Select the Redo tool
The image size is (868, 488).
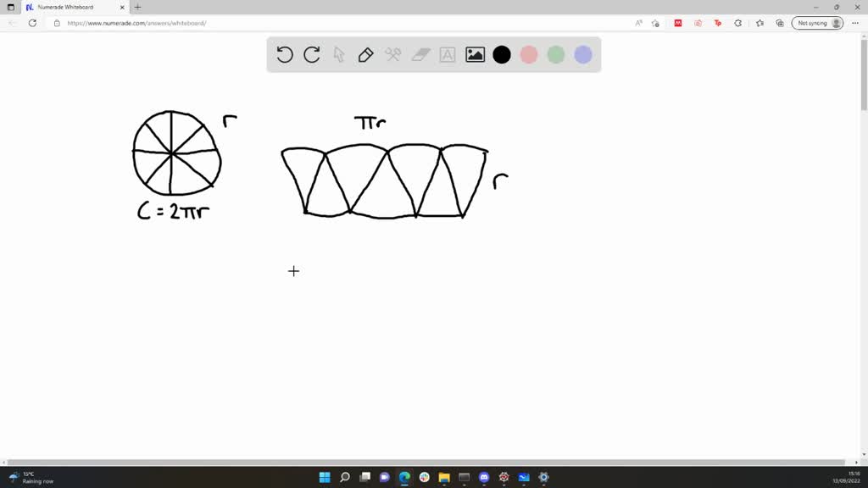311,54
